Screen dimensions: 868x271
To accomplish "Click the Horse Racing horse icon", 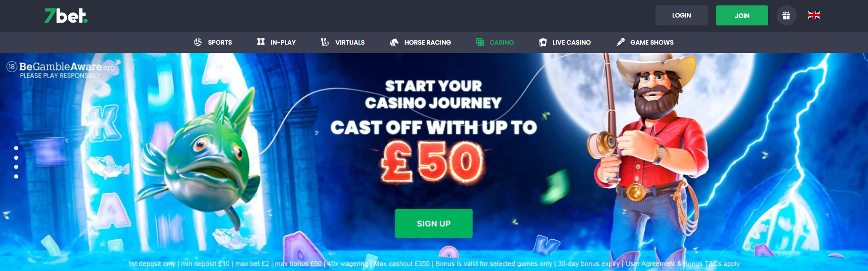I will point(394,42).
